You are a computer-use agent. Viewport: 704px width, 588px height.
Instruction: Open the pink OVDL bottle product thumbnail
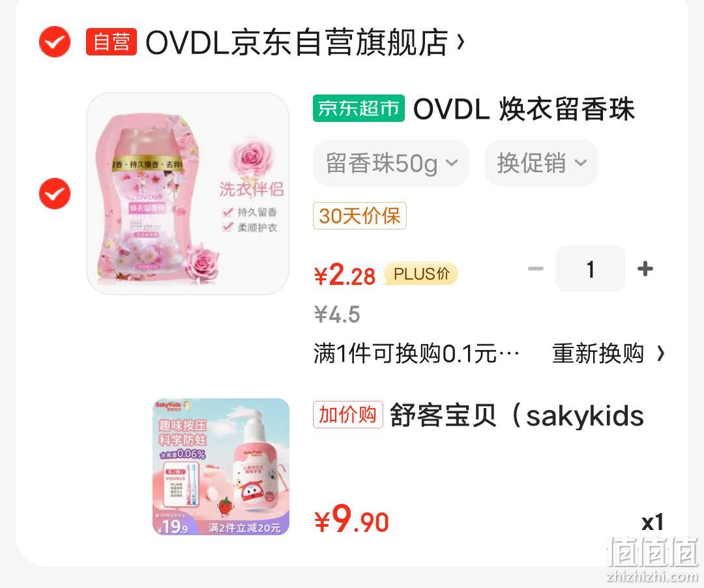[188, 194]
